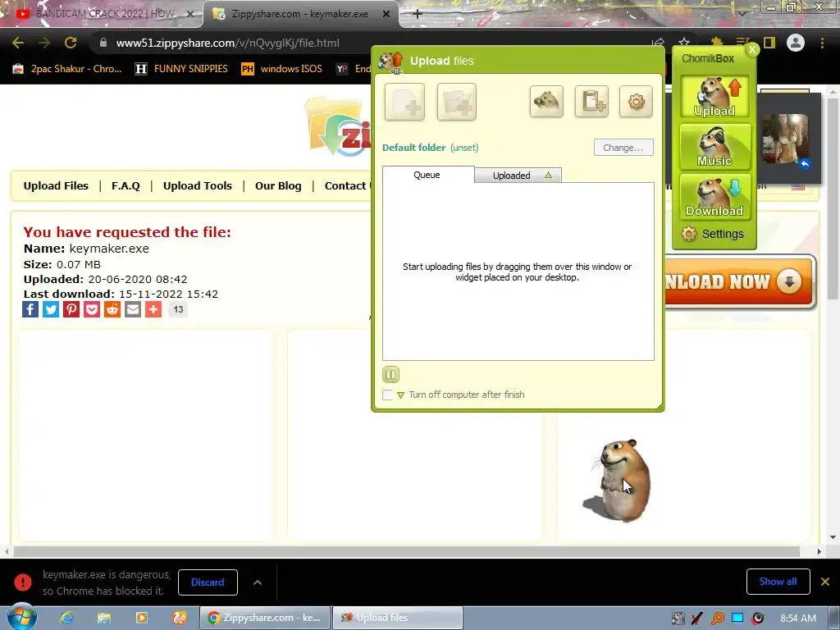The image size is (840, 630).
Task: Open the Chrome three-dot menu
Action: tap(822, 43)
